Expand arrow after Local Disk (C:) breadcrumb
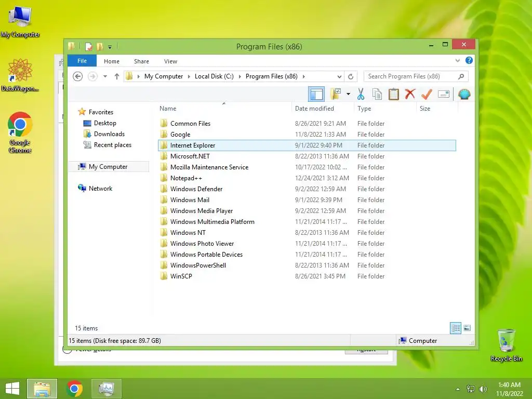 point(240,76)
